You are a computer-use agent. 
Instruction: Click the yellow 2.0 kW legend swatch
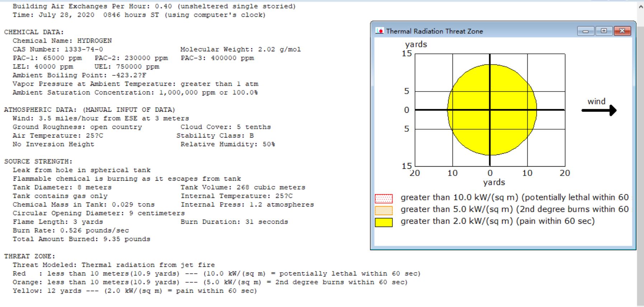click(x=384, y=222)
